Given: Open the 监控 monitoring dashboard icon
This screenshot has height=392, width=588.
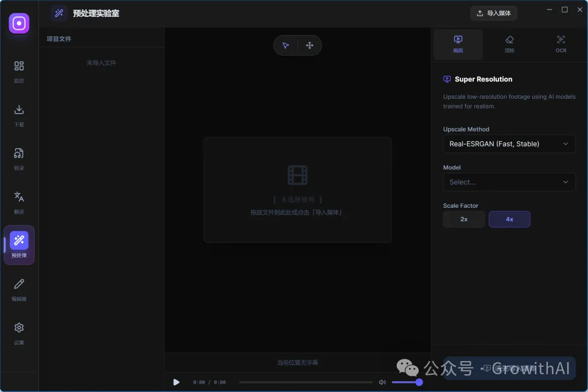Looking at the screenshot, I should pyautogui.click(x=19, y=71).
